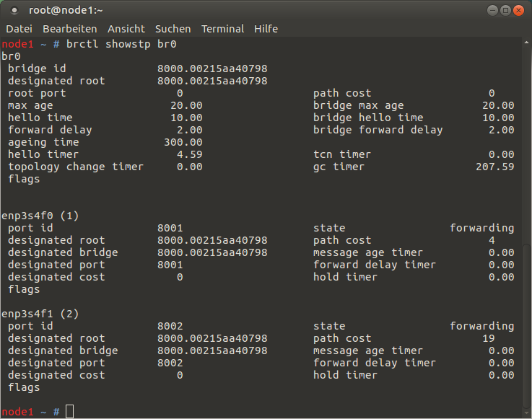Click the scrollbar up arrow
Screen dimensions: 532x419
coord(526,43)
